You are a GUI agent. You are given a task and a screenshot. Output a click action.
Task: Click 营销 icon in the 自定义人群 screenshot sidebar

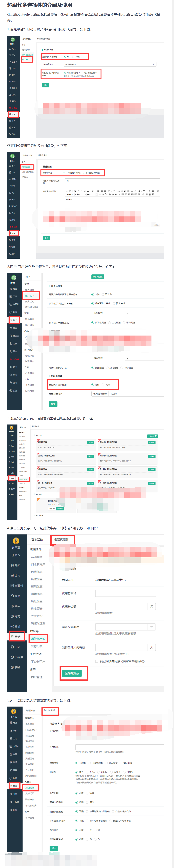point(11,786)
